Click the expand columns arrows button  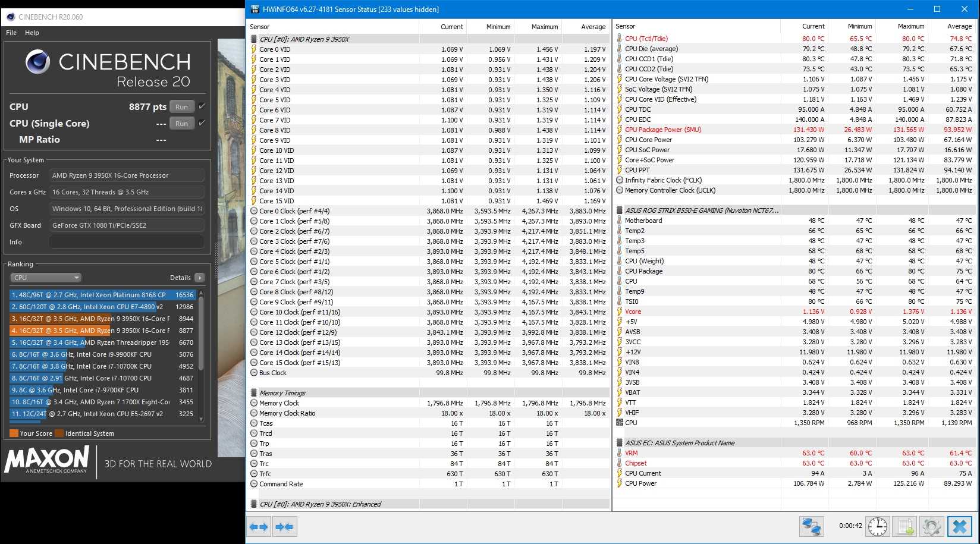pos(259,527)
